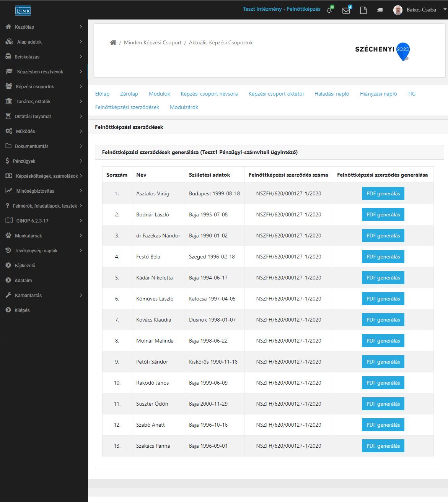
Task: Open the Felnőttképzési szerződések tab
Action: coord(127,107)
